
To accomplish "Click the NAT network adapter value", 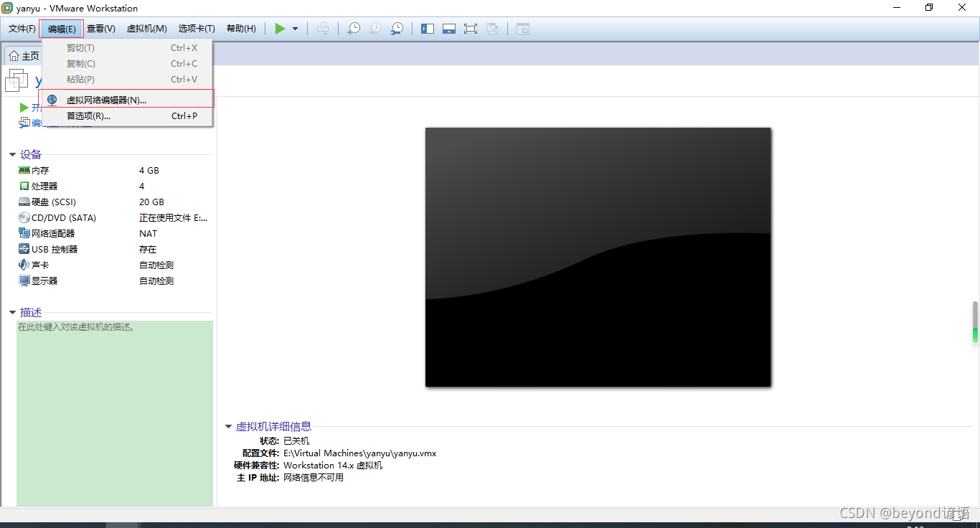I will pos(148,233).
